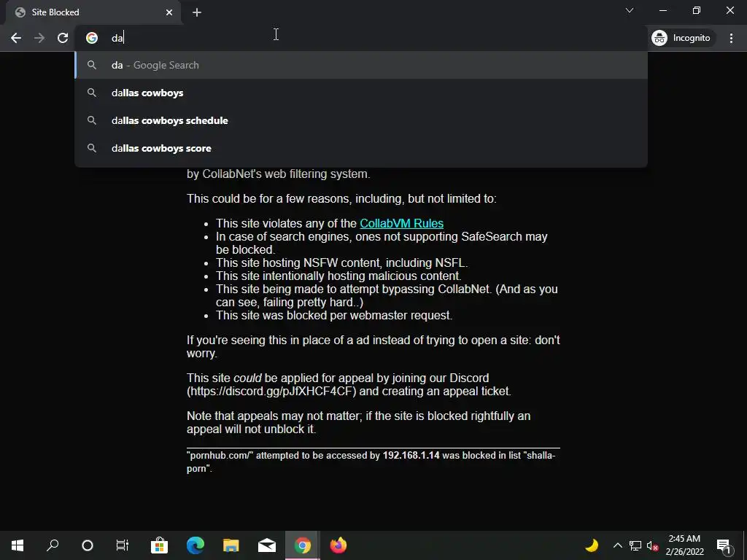Click the Google logo in the address bar
Image resolution: width=747 pixels, height=560 pixels.
pos(92,38)
